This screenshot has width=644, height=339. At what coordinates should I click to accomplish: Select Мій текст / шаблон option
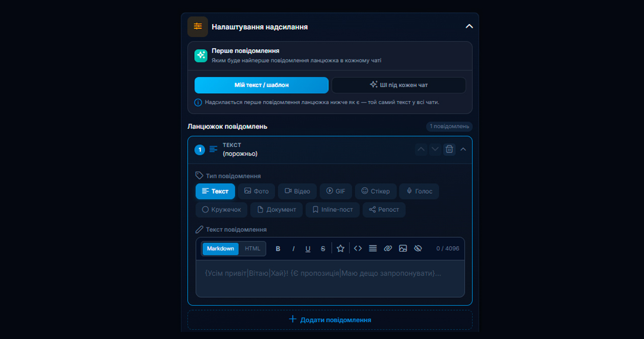point(262,85)
